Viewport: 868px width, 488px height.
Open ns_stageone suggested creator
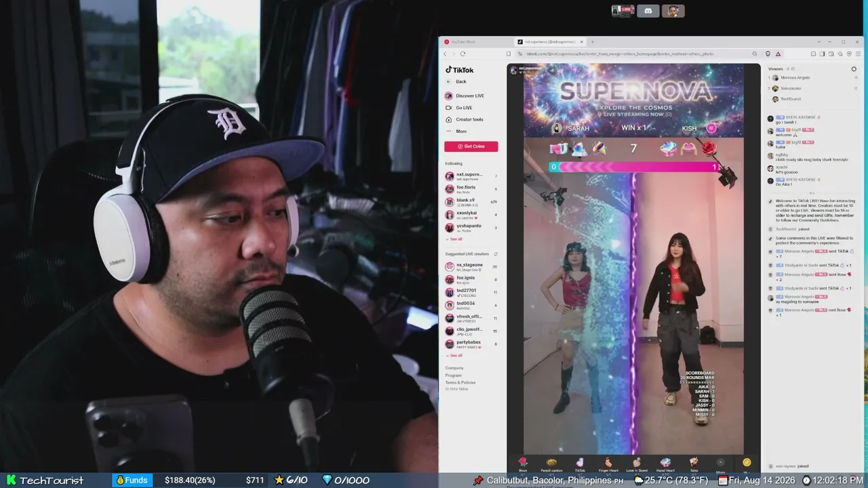471,267
